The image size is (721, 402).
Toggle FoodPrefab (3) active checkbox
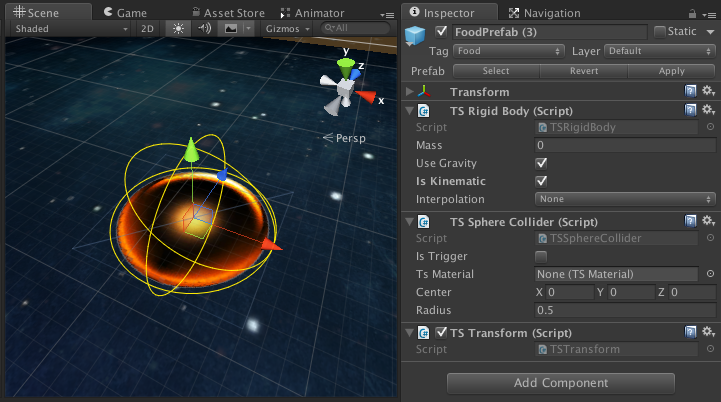441,32
